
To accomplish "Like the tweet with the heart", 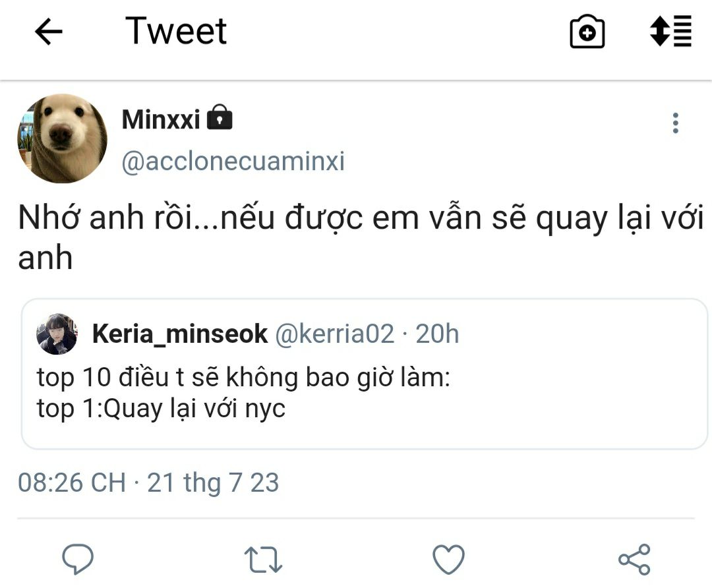I will (x=448, y=560).
